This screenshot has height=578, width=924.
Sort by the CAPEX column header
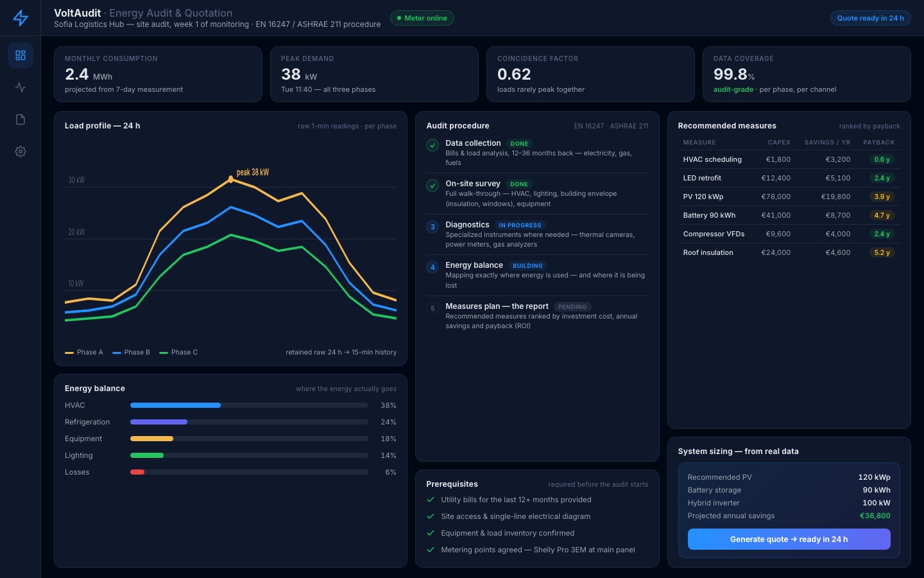(x=779, y=143)
